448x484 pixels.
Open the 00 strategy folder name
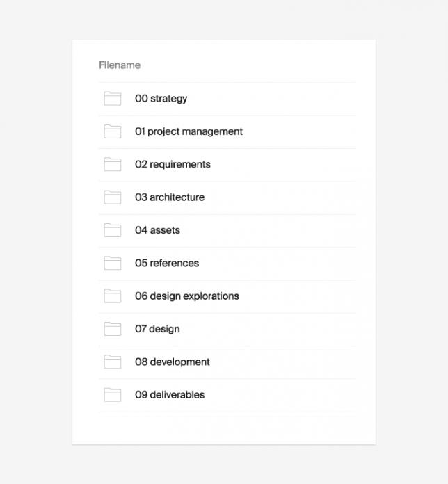click(161, 99)
